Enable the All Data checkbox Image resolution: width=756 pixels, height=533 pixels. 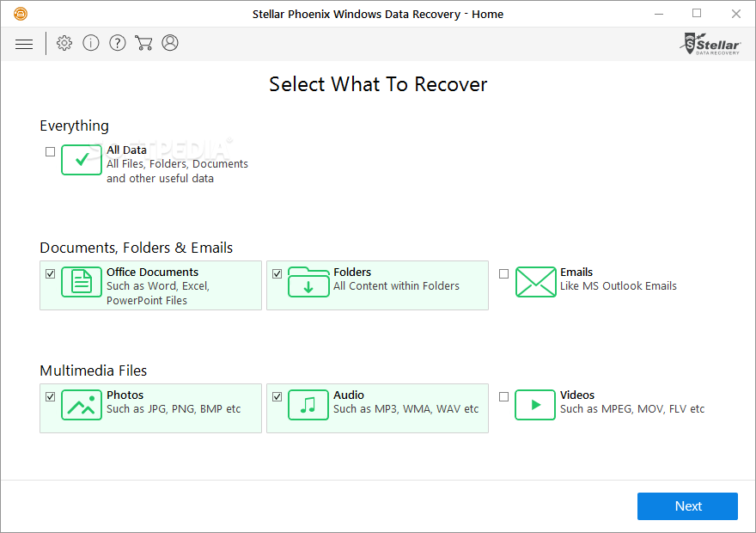[x=50, y=151]
